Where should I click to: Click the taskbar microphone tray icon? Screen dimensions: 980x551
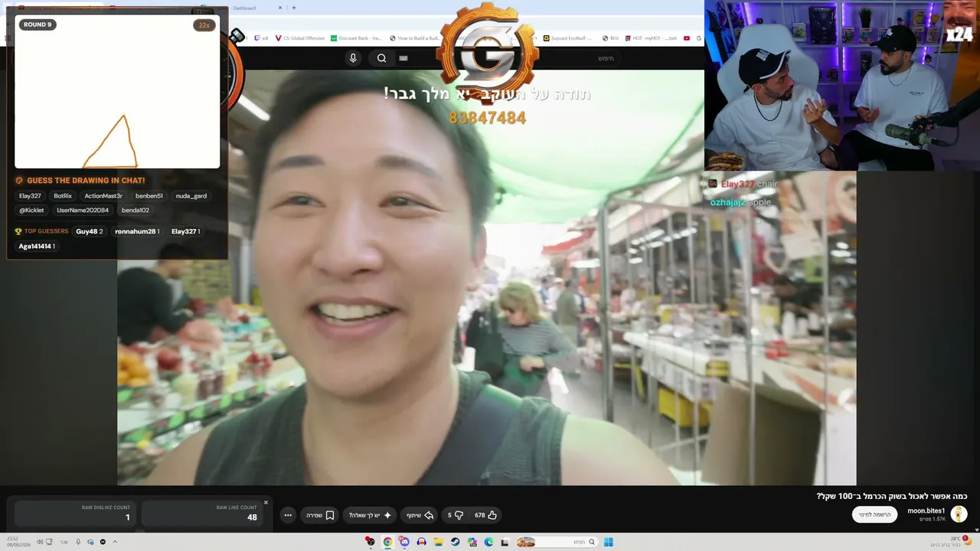point(77,542)
